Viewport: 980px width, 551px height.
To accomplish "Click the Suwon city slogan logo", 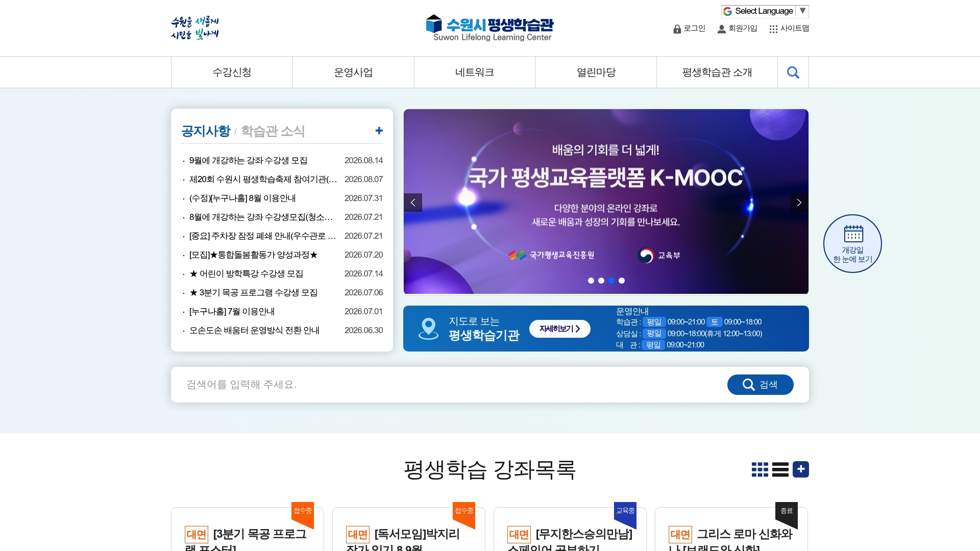I will 194,28.
